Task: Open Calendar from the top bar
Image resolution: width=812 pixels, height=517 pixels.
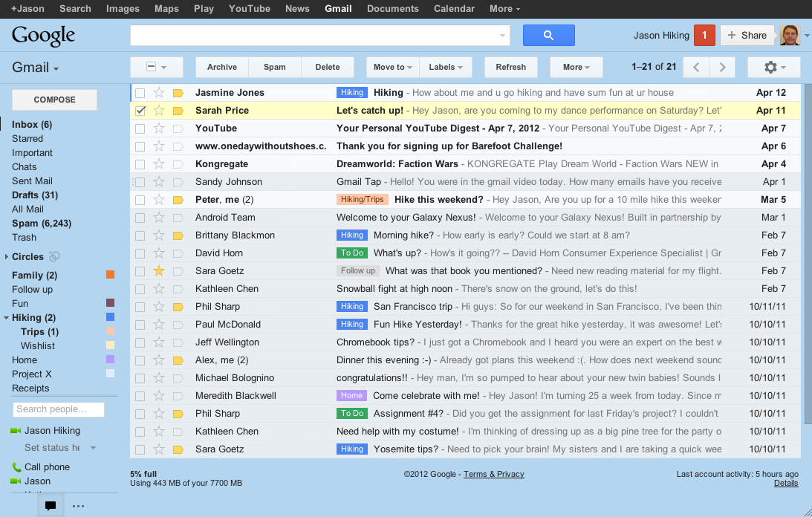Action: pyautogui.click(x=454, y=9)
